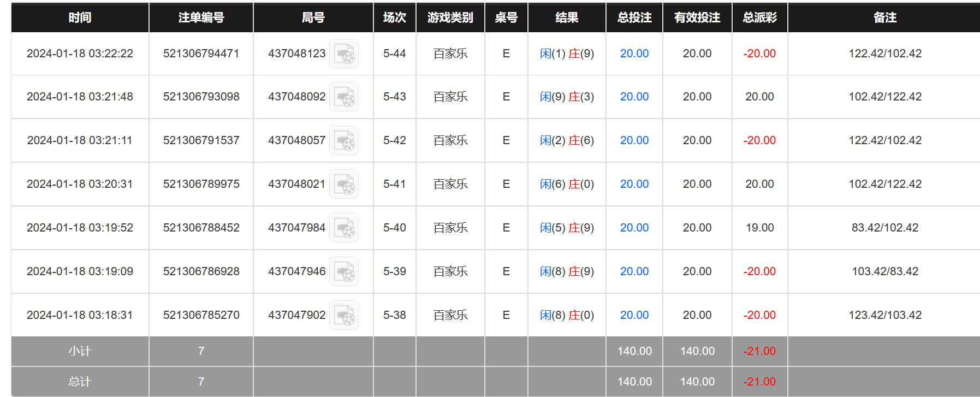Click session number 5-42
This screenshot has width=980, height=397.
pyautogui.click(x=394, y=140)
